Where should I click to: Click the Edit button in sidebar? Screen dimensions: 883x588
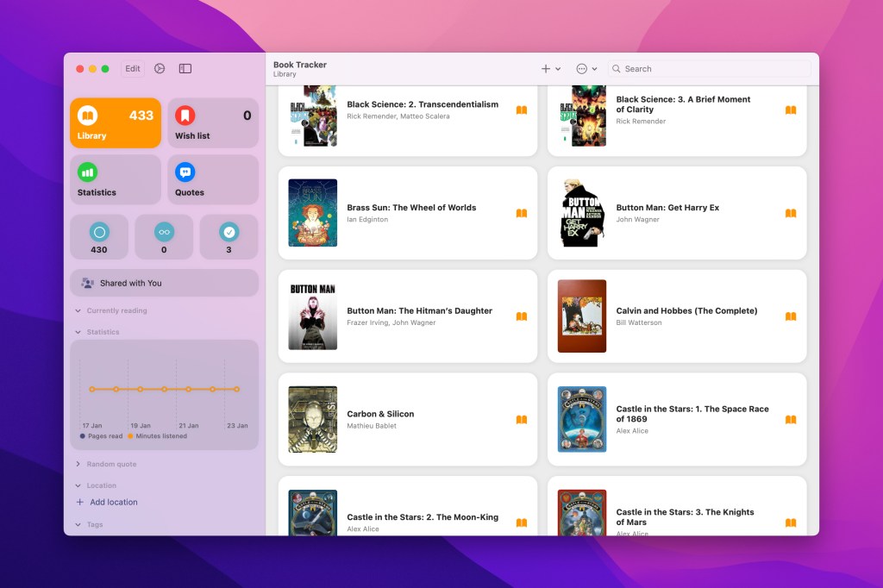coord(133,69)
